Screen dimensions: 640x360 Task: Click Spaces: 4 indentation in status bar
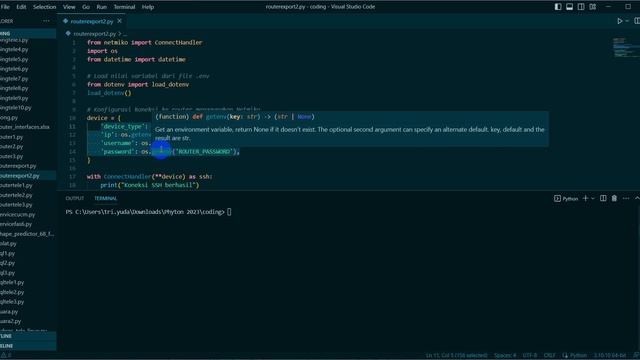pos(505,356)
